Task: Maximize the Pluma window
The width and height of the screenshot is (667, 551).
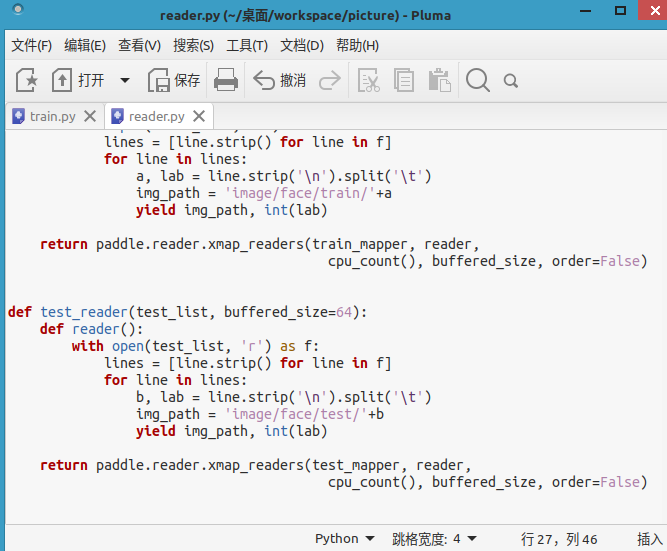Action: 621,11
